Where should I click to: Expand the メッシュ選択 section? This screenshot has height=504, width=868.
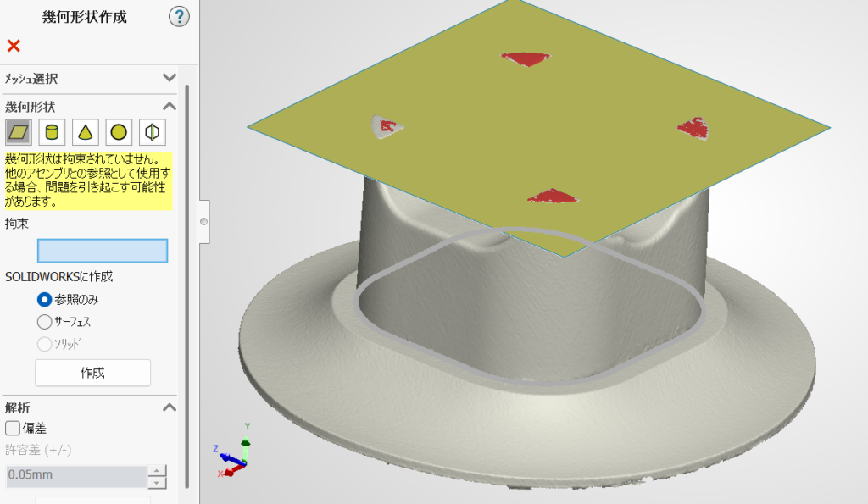169,78
